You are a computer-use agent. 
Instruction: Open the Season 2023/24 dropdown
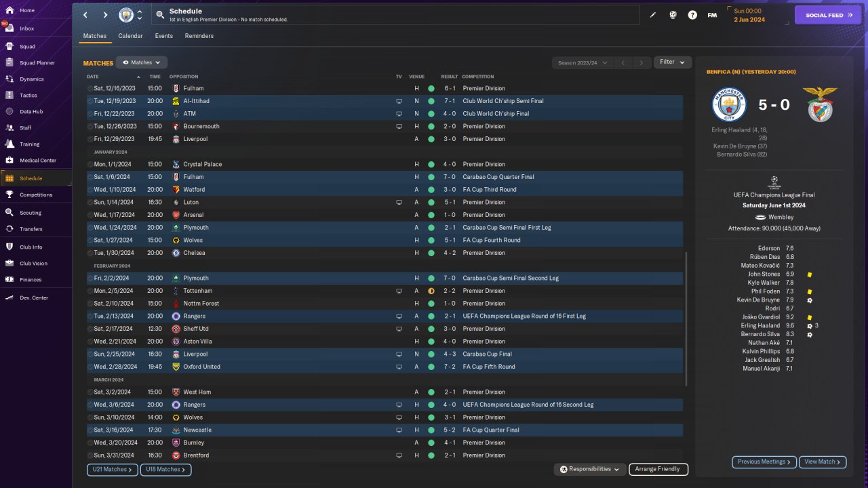click(582, 62)
